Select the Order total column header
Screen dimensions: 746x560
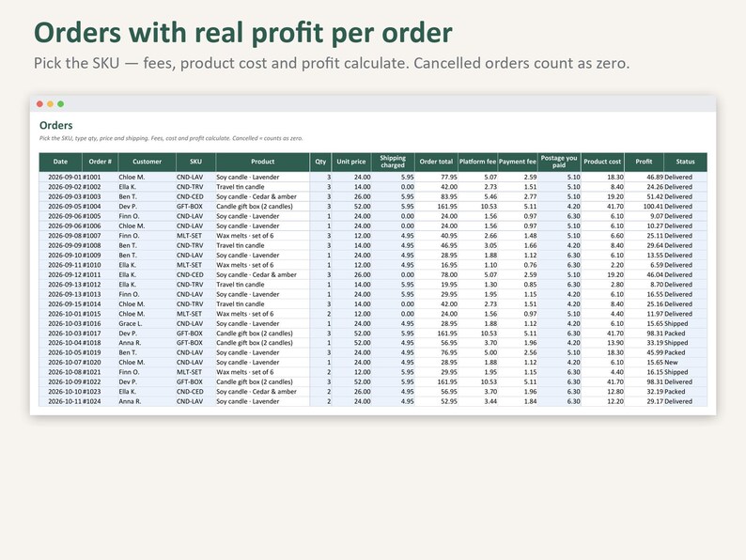point(436,162)
